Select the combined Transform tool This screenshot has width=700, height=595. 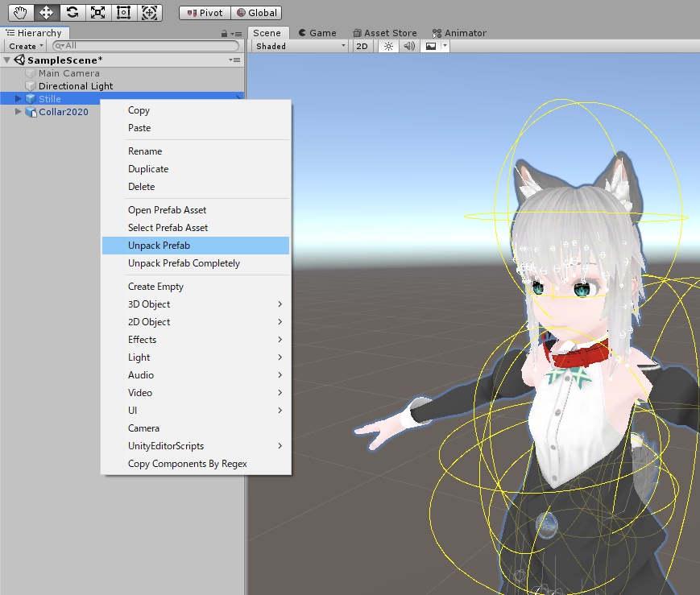(x=149, y=13)
